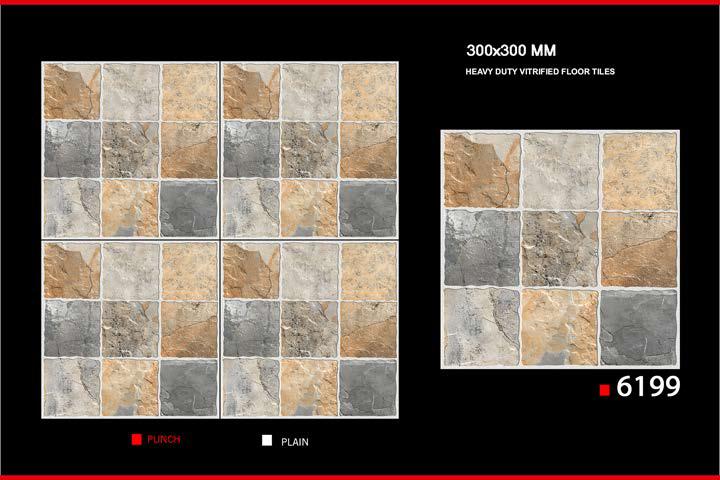Click the red PUNCH legend square
The image size is (720, 480).
coord(136,440)
